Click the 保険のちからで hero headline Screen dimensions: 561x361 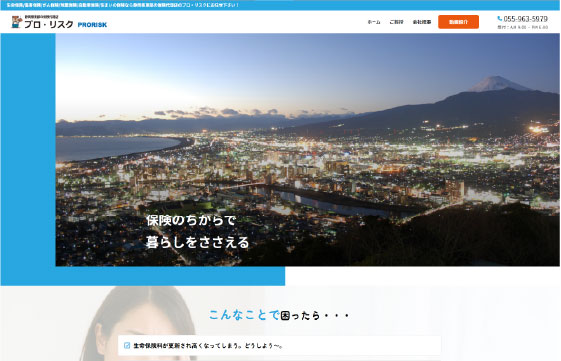(191, 220)
